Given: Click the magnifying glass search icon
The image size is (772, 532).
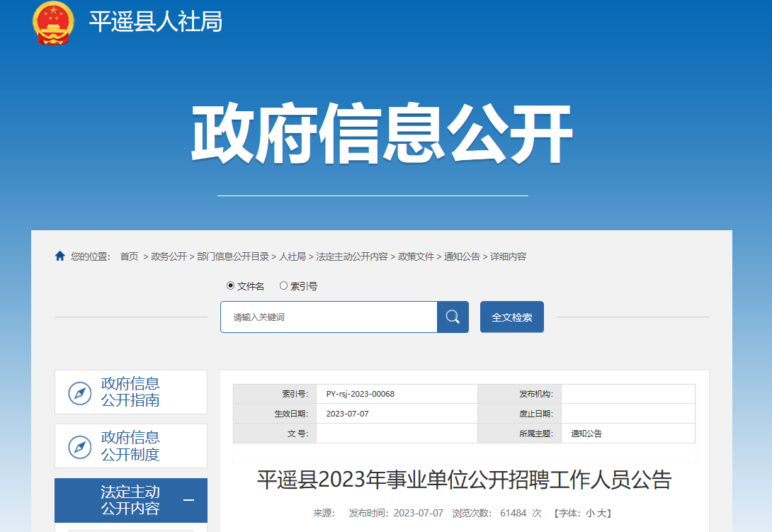Looking at the screenshot, I should (x=453, y=317).
